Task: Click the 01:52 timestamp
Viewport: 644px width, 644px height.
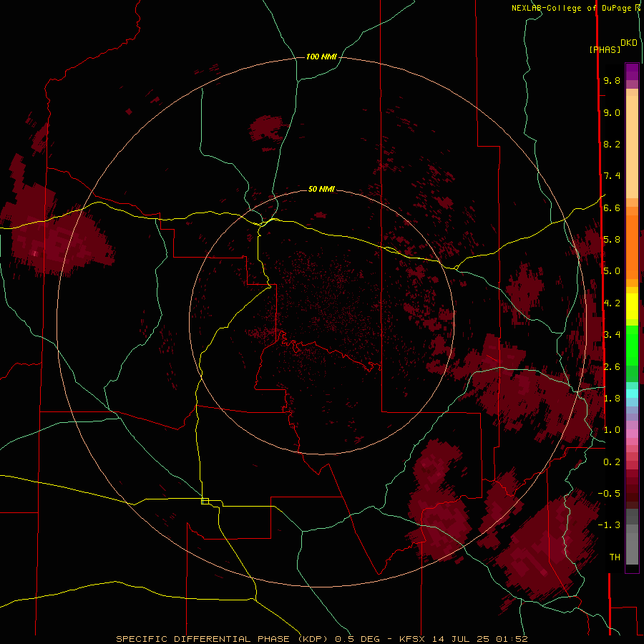Action: (x=512, y=639)
